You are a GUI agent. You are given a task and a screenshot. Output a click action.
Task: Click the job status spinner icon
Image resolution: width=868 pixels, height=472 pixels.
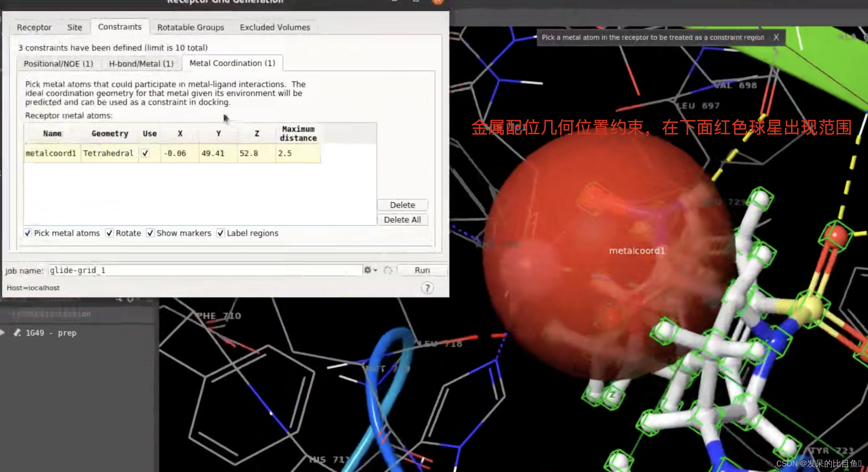coord(388,270)
